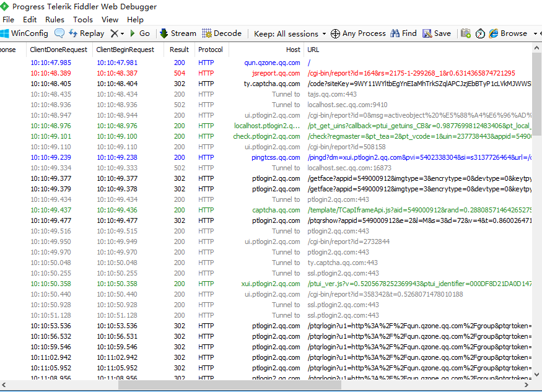Sort by the ClientBeginRequest column header
The height and width of the screenshot is (392, 542).
pos(128,50)
